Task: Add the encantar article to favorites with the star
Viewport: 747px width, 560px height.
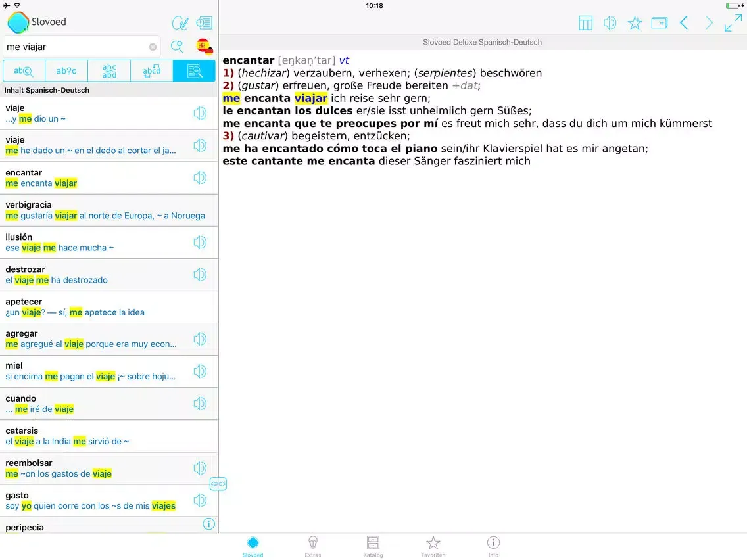Action: (635, 23)
